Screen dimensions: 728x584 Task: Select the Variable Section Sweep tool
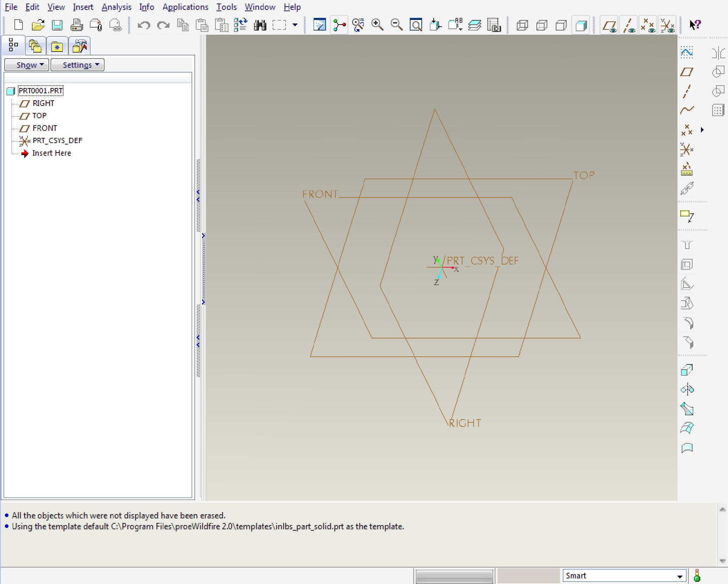click(x=687, y=409)
